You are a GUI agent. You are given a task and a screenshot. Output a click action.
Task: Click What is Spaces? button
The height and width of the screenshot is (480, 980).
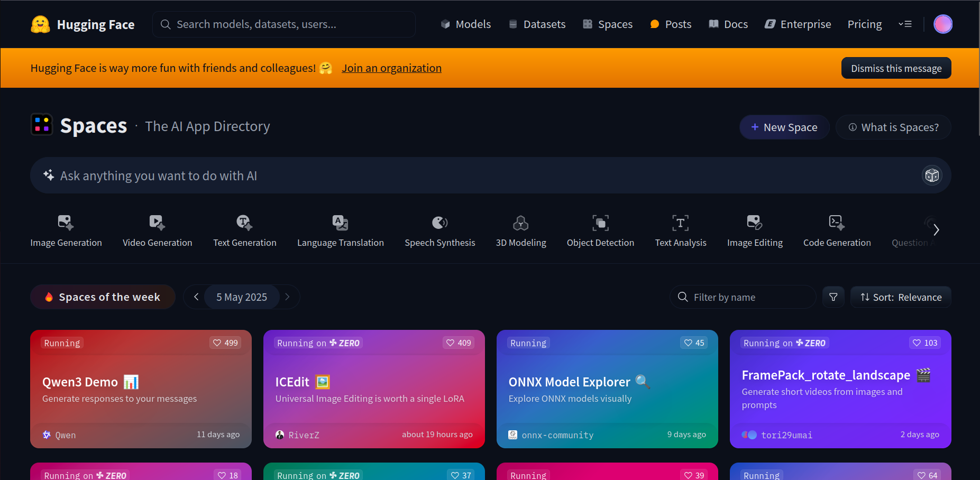[x=893, y=127]
